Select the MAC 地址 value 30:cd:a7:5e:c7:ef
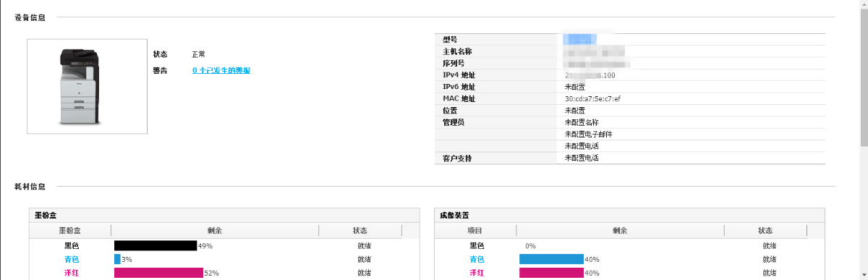The width and height of the screenshot is (868, 280). (592, 98)
